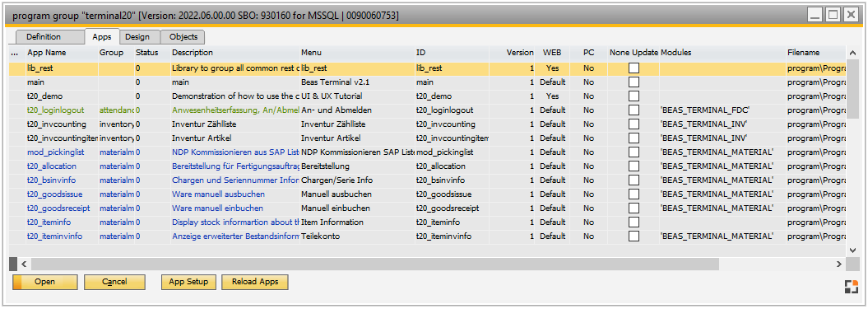This screenshot has height=309, width=868.
Task: Select the t20_iteminfo app name
Action: coord(62,222)
